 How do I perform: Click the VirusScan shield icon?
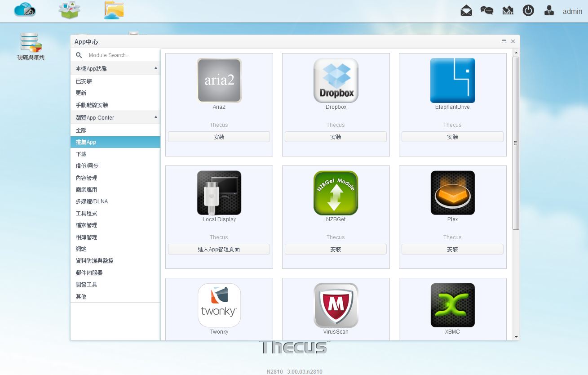point(336,305)
